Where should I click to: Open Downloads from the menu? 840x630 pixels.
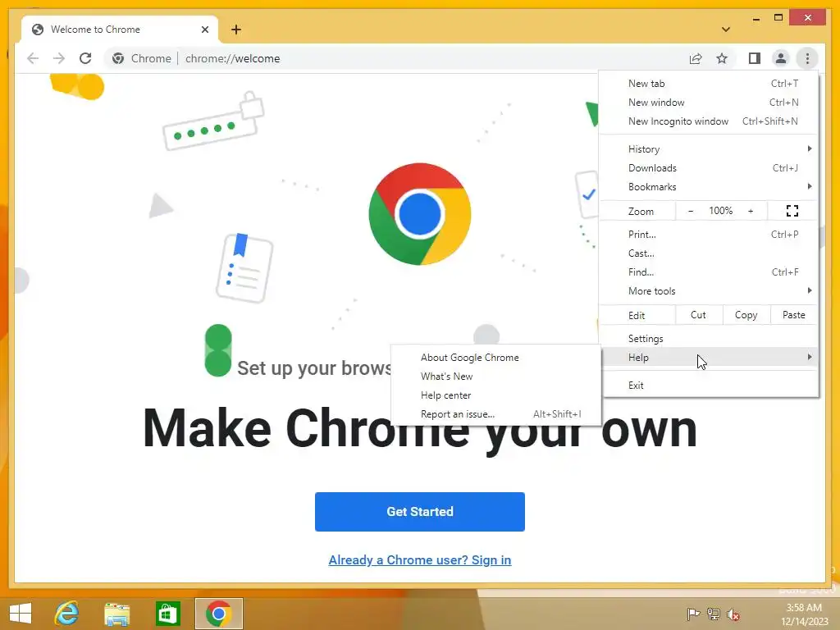click(709, 167)
